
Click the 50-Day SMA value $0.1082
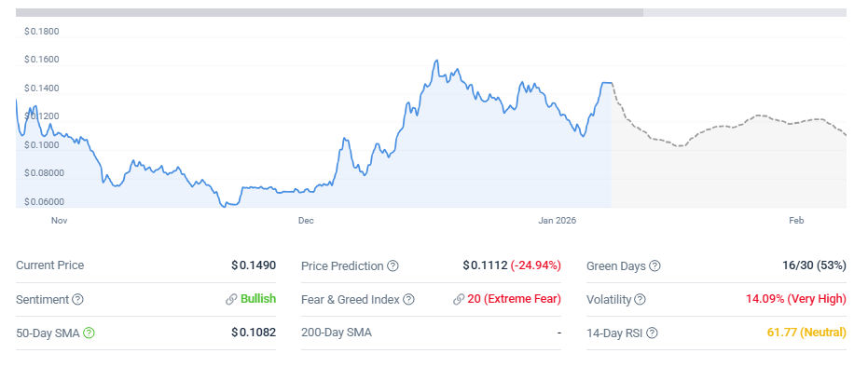click(254, 333)
